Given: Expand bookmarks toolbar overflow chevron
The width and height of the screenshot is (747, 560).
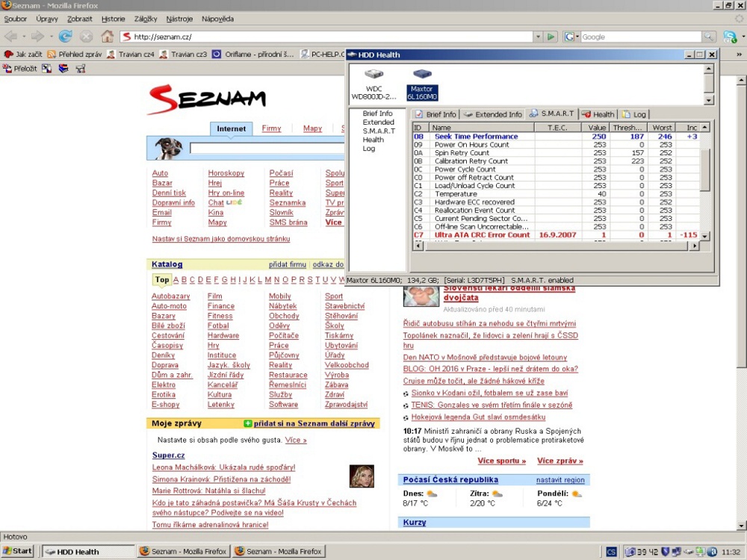Looking at the screenshot, I should click(739, 55).
